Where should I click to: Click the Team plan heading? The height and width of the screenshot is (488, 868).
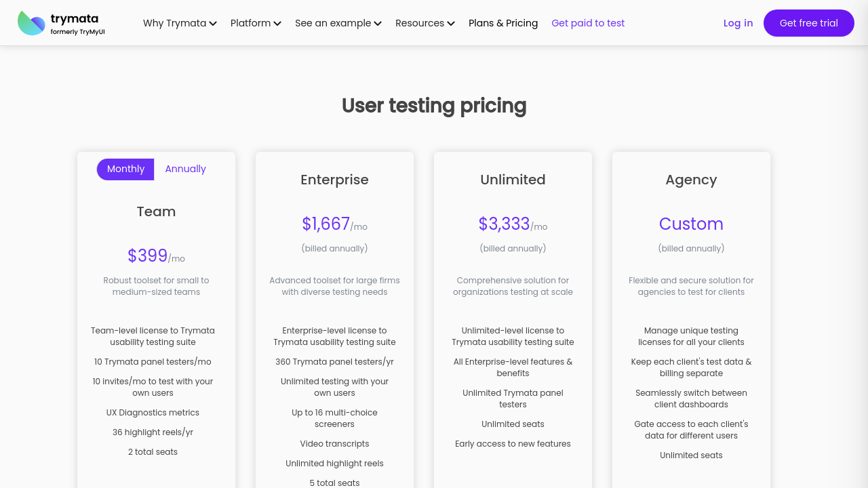tap(156, 211)
